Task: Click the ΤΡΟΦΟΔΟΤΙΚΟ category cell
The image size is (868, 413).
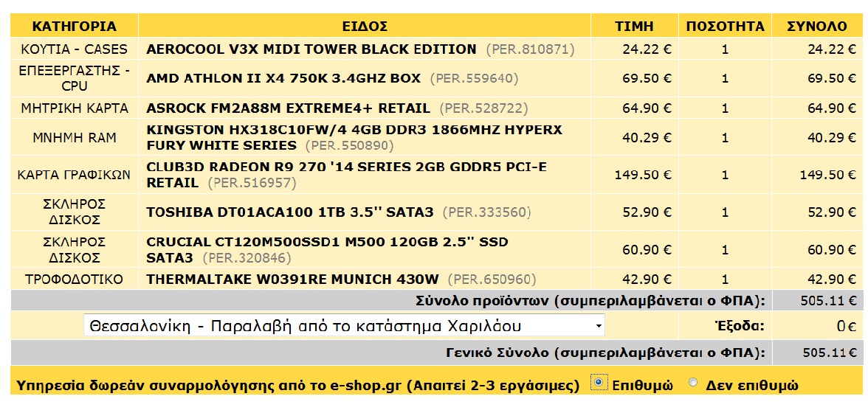Action: click(74, 279)
